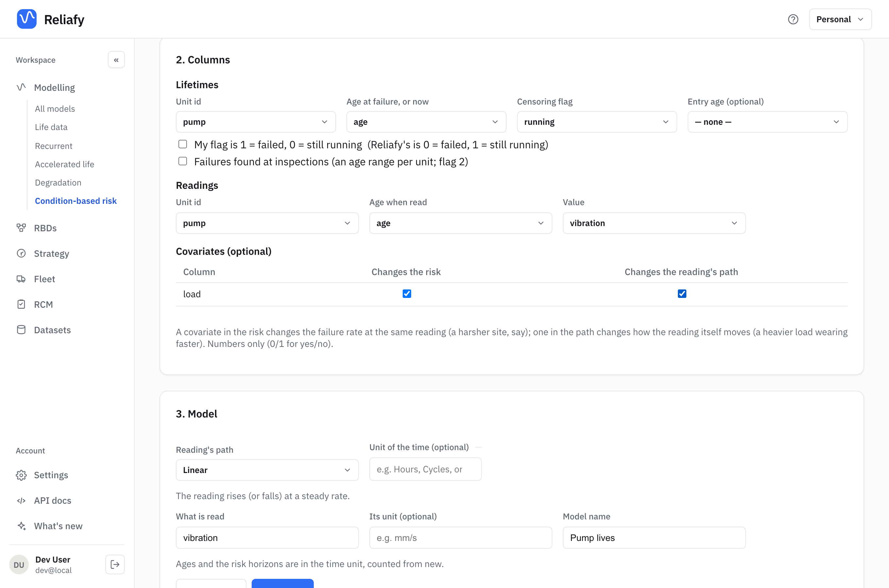This screenshot has height=588, width=889.
Task: Click the Strategy icon in the sidebar
Action: [21, 253]
